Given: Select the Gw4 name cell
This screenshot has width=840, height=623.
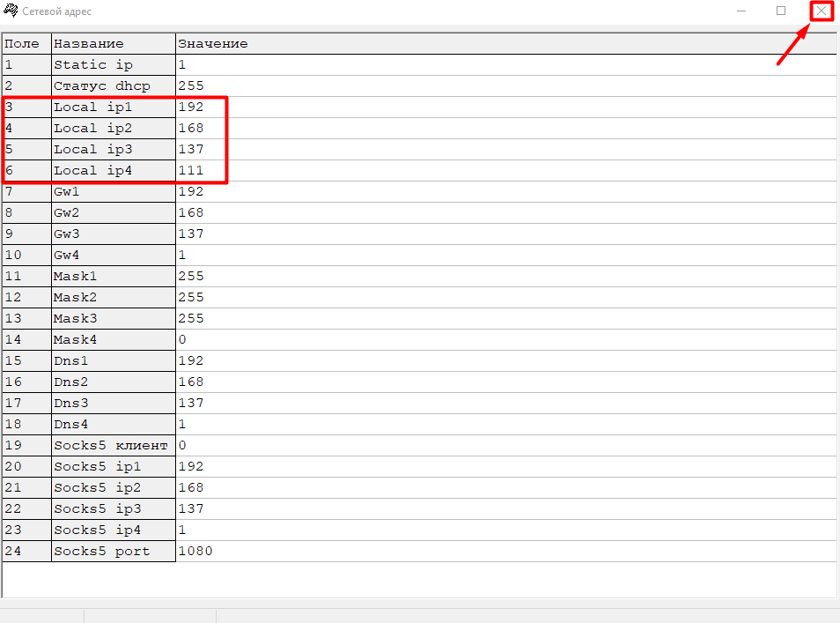Looking at the screenshot, I should [x=114, y=256].
